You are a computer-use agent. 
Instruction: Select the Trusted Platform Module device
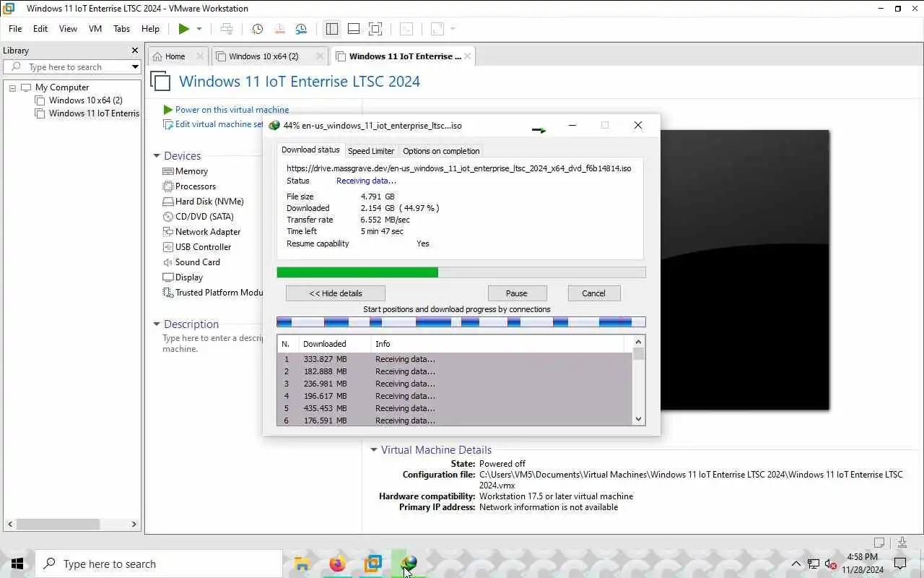coord(219,293)
